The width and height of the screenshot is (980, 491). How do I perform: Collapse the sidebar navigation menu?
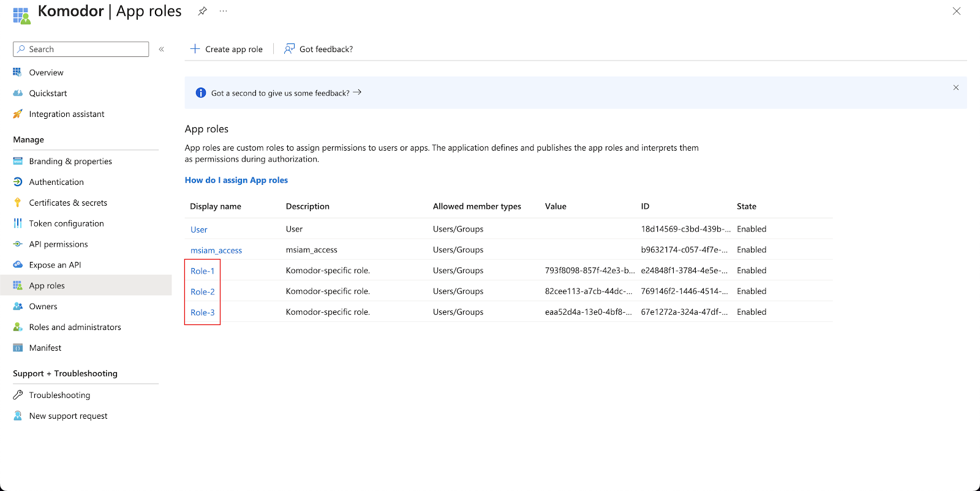click(162, 49)
